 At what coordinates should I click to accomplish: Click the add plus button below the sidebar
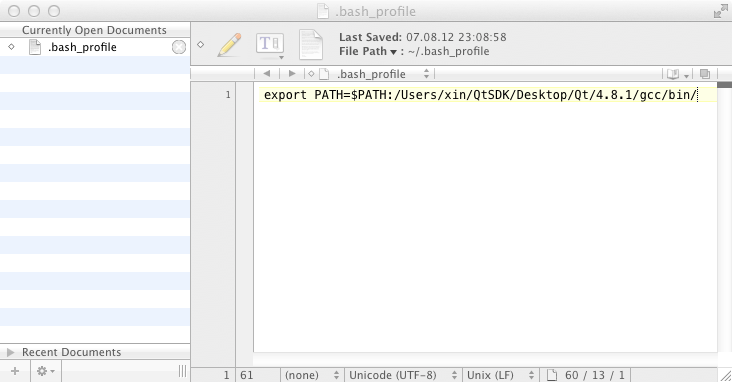(15, 371)
